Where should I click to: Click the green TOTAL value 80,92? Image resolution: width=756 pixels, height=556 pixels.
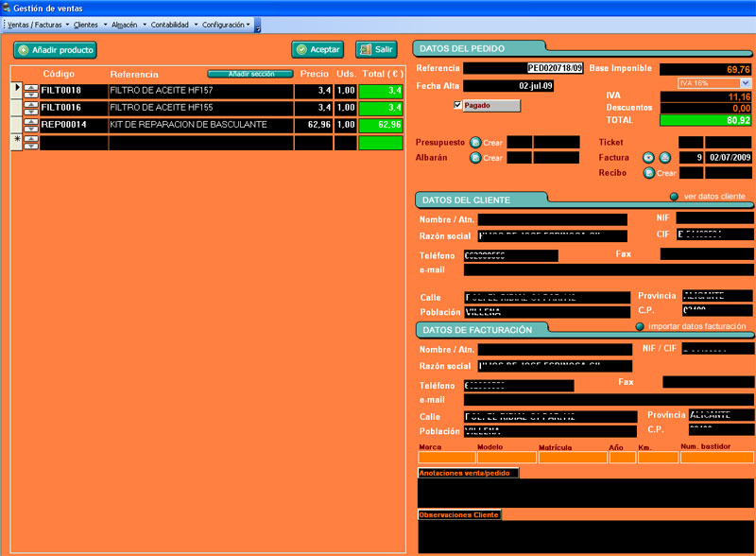[705, 120]
